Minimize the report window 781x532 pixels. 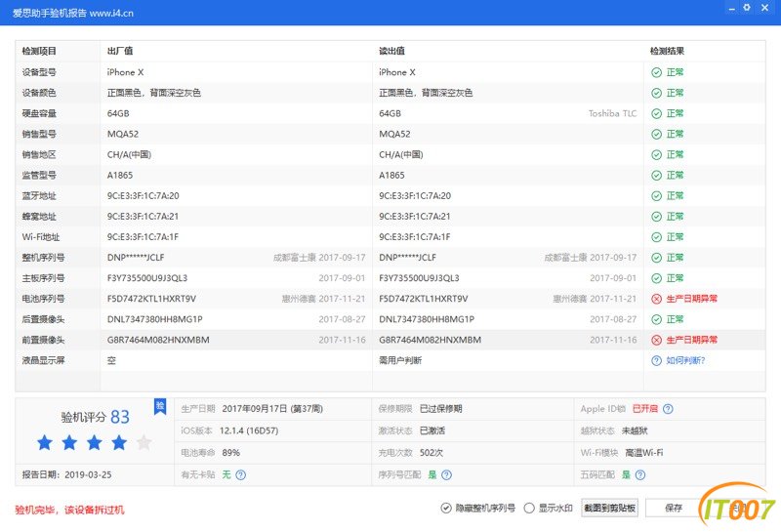[x=731, y=9]
